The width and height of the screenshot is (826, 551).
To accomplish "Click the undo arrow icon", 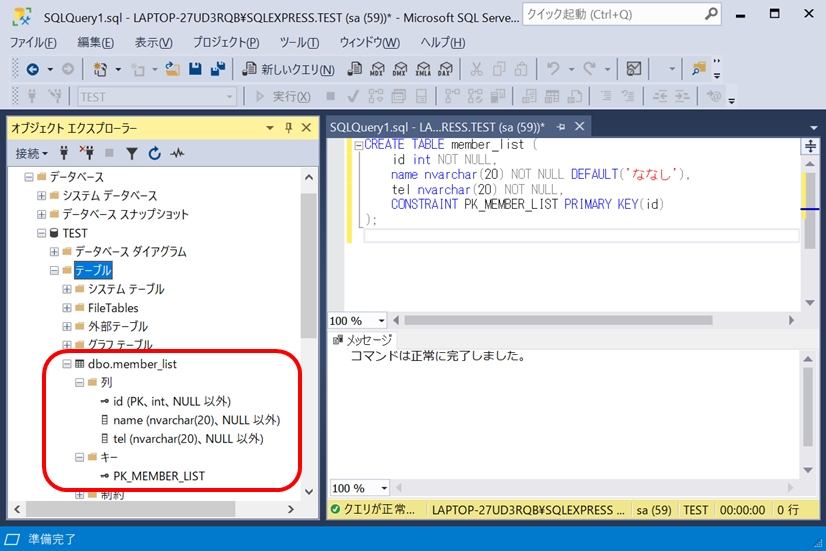I will [553, 69].
